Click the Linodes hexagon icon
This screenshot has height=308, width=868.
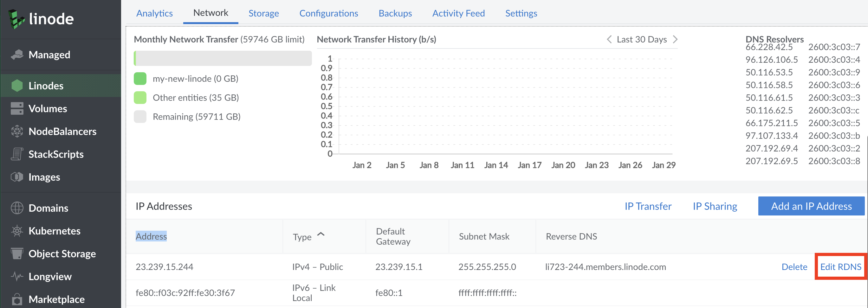point(16,86)
